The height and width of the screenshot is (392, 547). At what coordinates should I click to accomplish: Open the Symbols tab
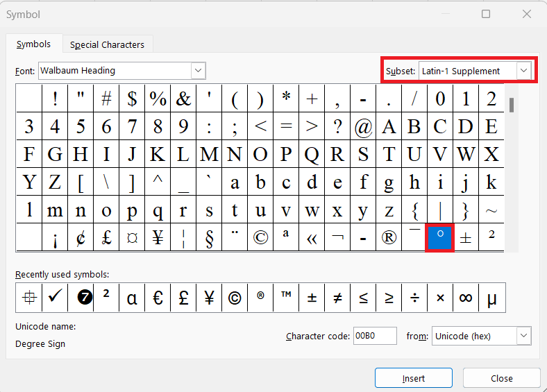(33, 44)
